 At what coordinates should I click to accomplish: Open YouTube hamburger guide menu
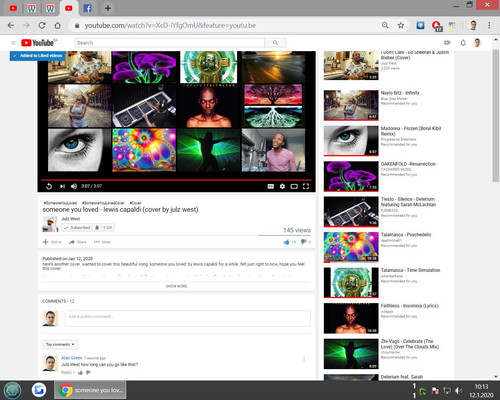pos(13,43)
